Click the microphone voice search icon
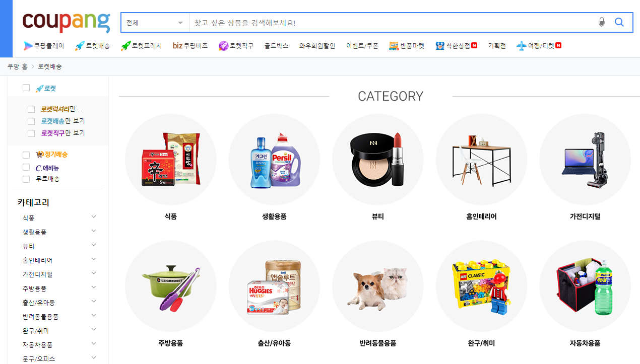 coord(601,22)
